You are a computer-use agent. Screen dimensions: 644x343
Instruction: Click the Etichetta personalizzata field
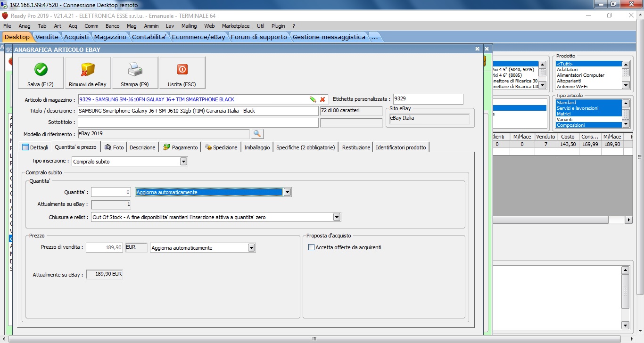[428, 99]
